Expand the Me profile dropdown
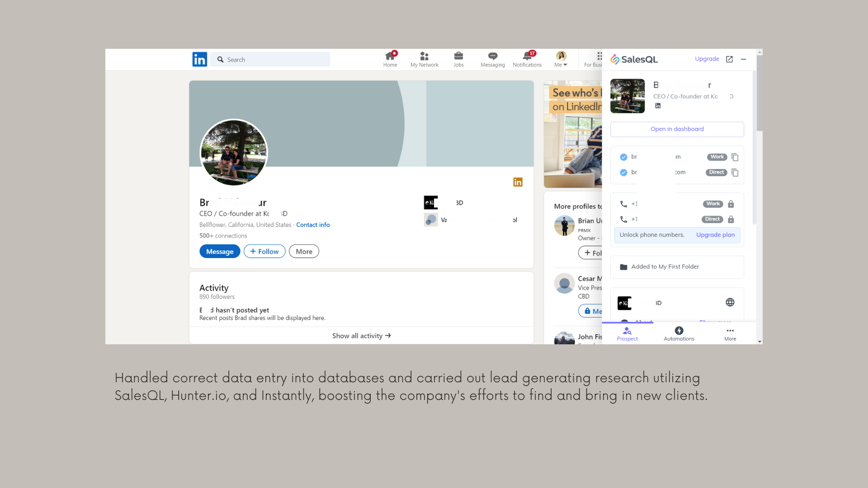 [561, 59]
